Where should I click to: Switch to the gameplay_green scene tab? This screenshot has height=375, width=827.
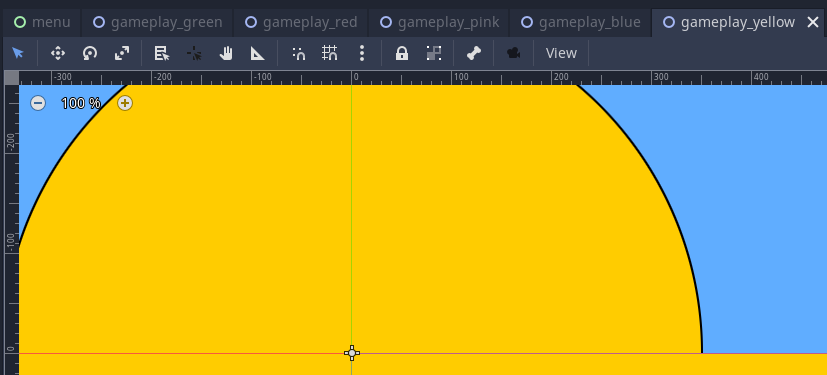pyautogui.click(x=157, y=22)
